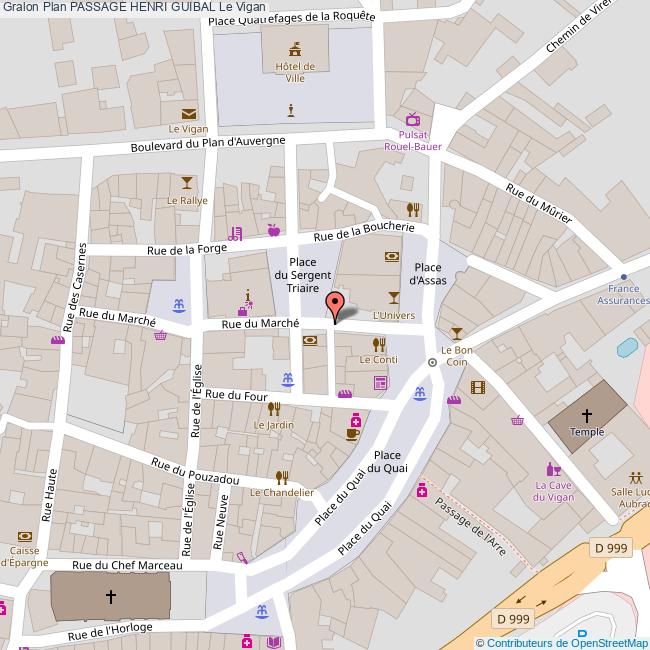Select the Temple church cross icon
The height and width of the screenshot is (650, 650).
click(x=587, y=414)
